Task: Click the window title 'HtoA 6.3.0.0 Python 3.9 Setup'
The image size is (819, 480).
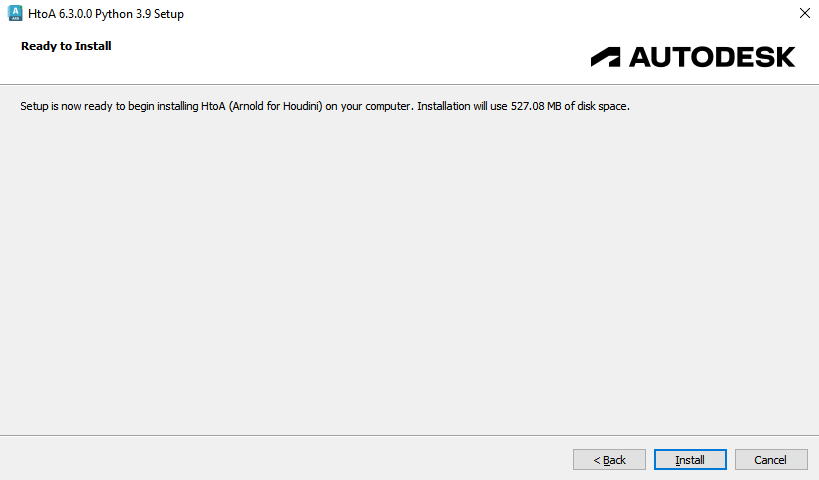Action: [x=113, y=14]
